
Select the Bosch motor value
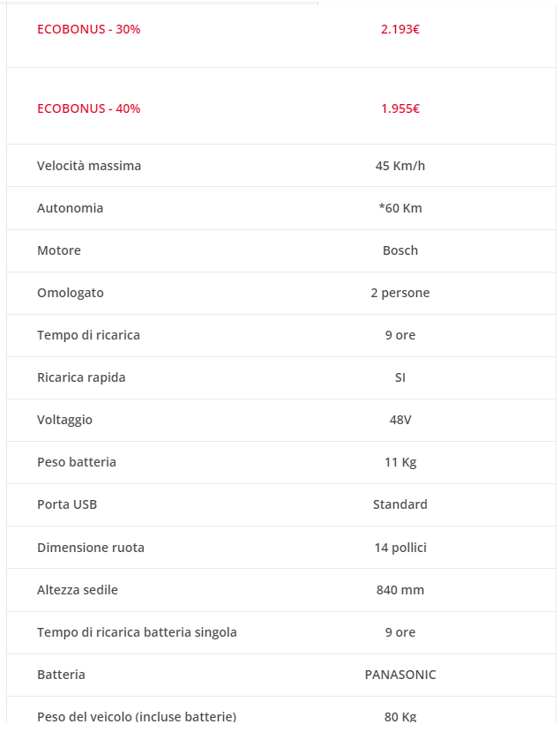coord(399,250)
